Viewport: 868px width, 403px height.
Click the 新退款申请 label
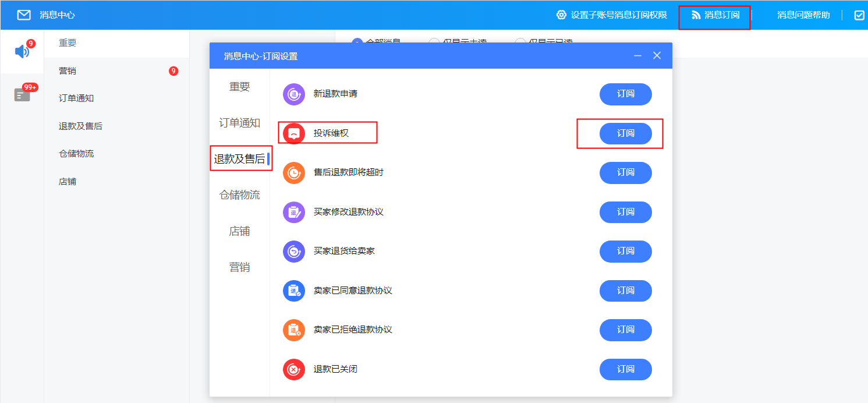pyautogui.click(x=335, y=94)
